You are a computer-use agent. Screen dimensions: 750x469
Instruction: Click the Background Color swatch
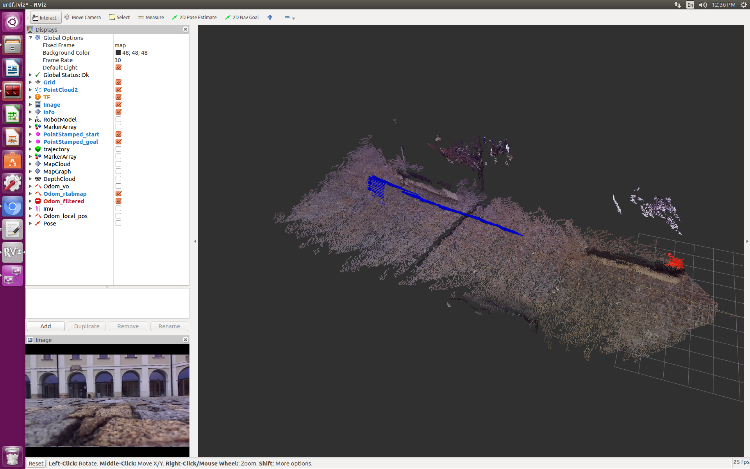click(x=117, y=52)
